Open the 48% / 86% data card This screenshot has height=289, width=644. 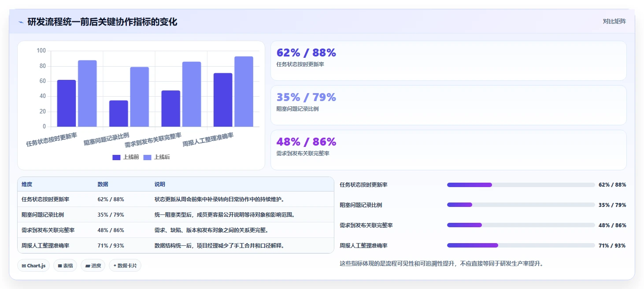448,150
